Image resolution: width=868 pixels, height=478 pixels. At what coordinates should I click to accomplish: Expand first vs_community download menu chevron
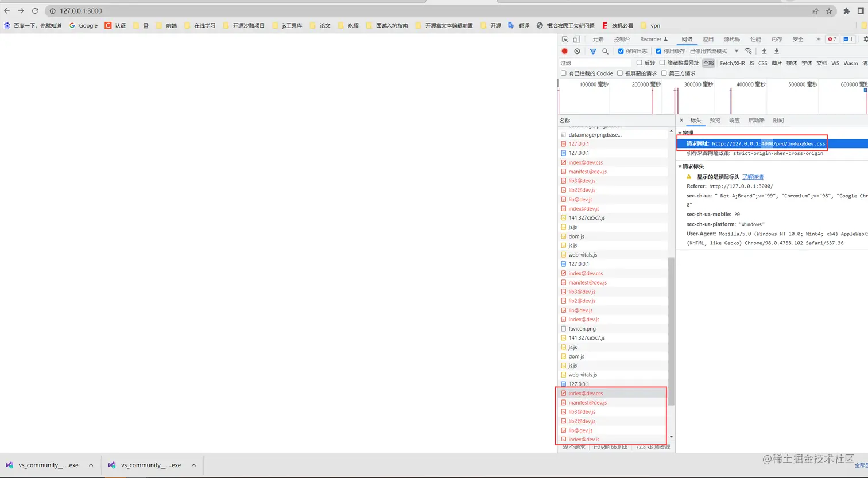(91, 465)
